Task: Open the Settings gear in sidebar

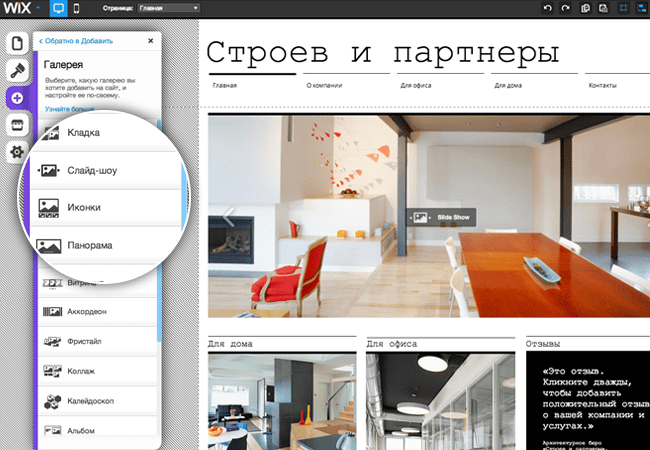Action: click(x=17, y=152)
